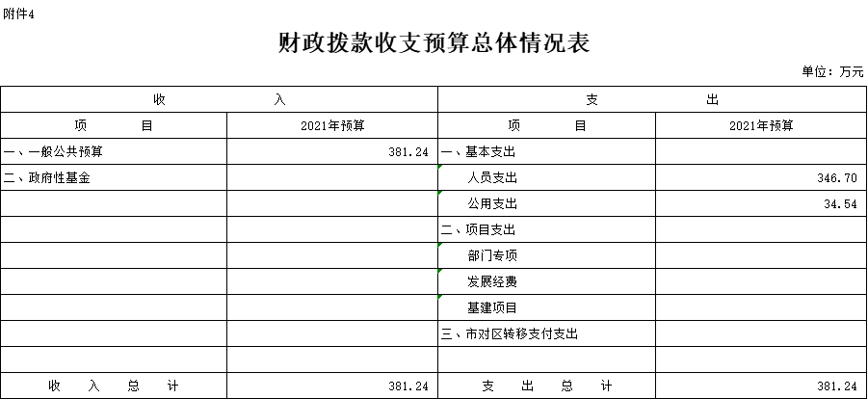
Task: Click the title 财政拨款收支预算总体情况表
Action: (x=434, y=43)
